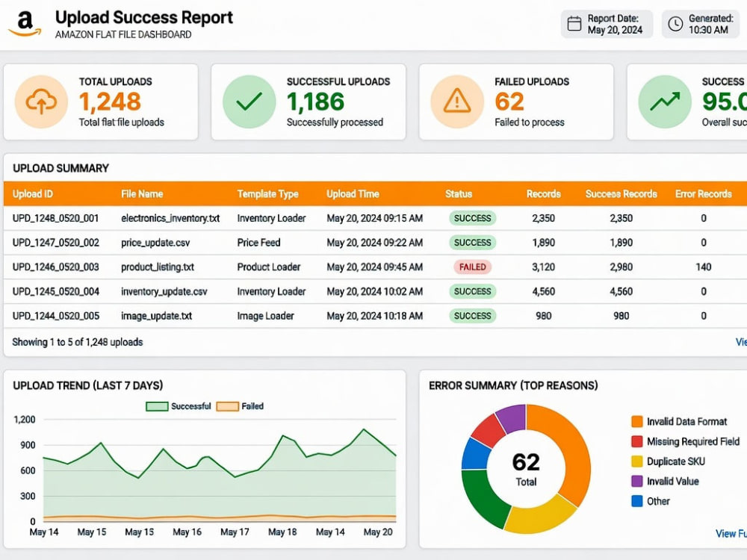Click the trending arrow icon in Success card
The width and height of the screenshot is (747, 560).
(x=665, y=102)
